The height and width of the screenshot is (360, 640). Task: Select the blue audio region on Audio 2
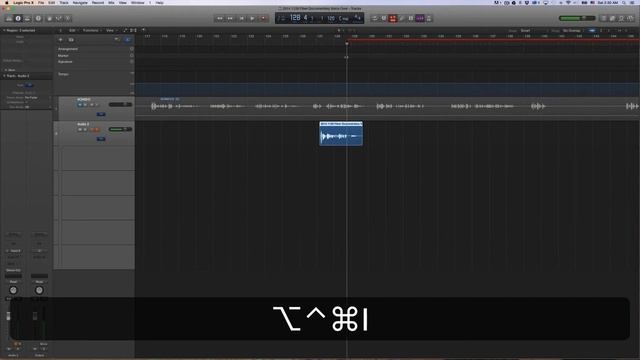pos(341,133)
